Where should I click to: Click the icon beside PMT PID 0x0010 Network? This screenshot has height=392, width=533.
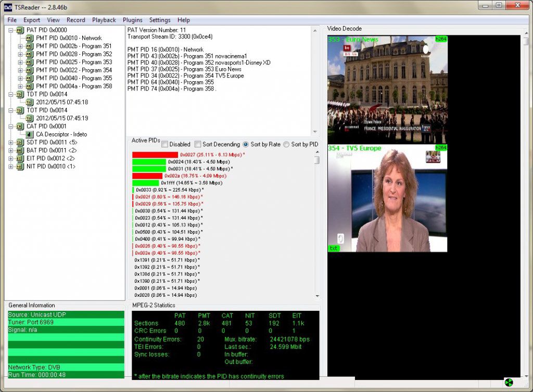click(x=30, y=38)
